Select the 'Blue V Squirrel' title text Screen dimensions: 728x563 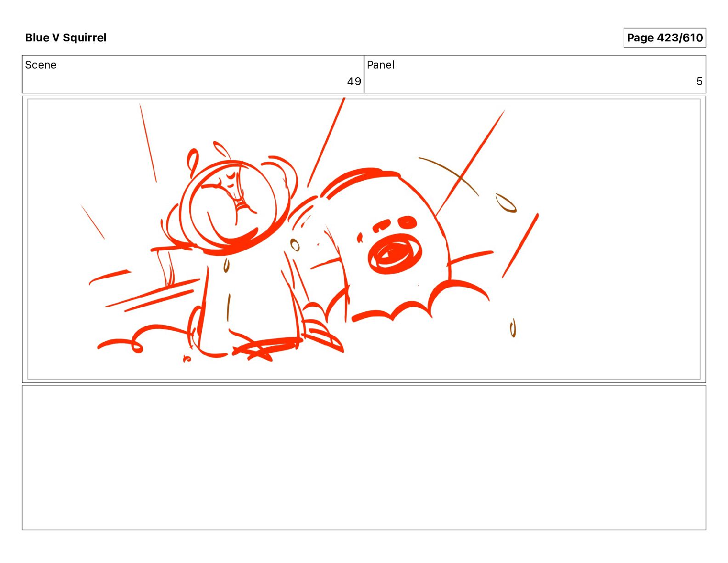(66, 38)
